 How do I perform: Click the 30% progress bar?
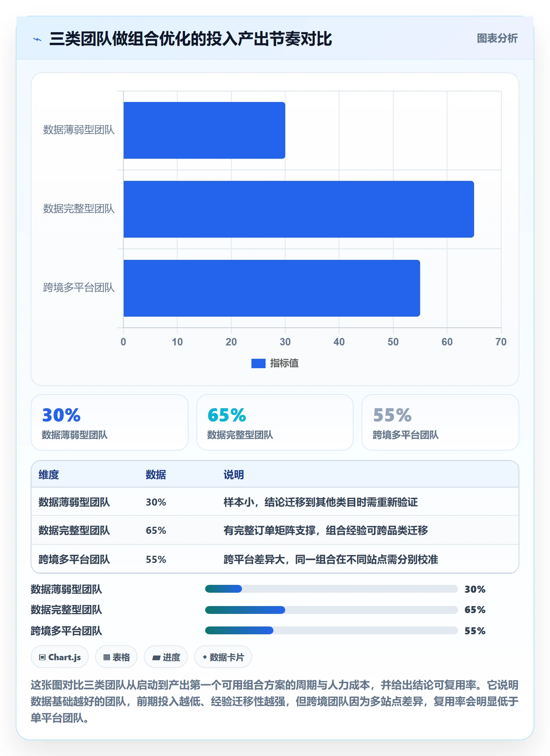tap(332, 589)
